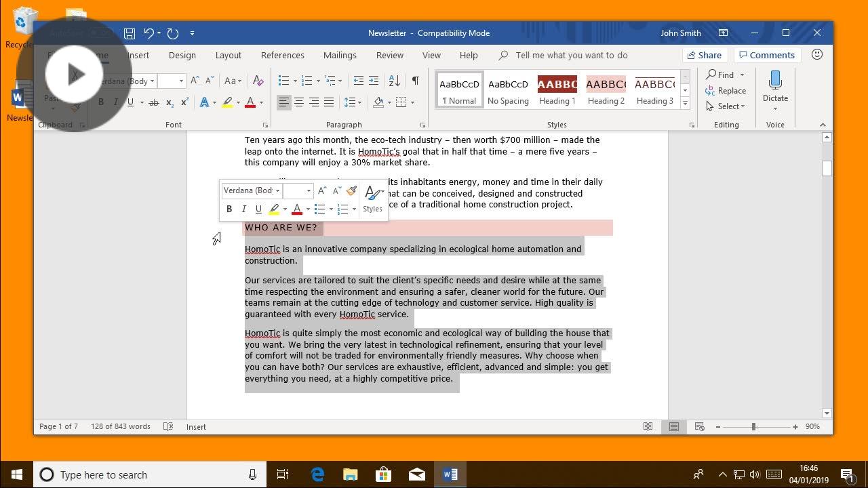
Task: Open the Change Case dropdown
Action: (233, 81)
